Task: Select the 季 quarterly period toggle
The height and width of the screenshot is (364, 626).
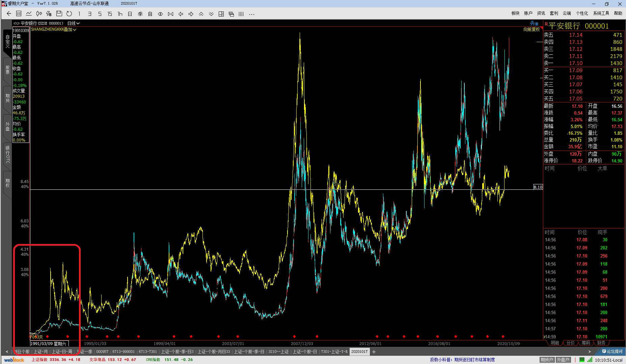Action: [140, 14]
